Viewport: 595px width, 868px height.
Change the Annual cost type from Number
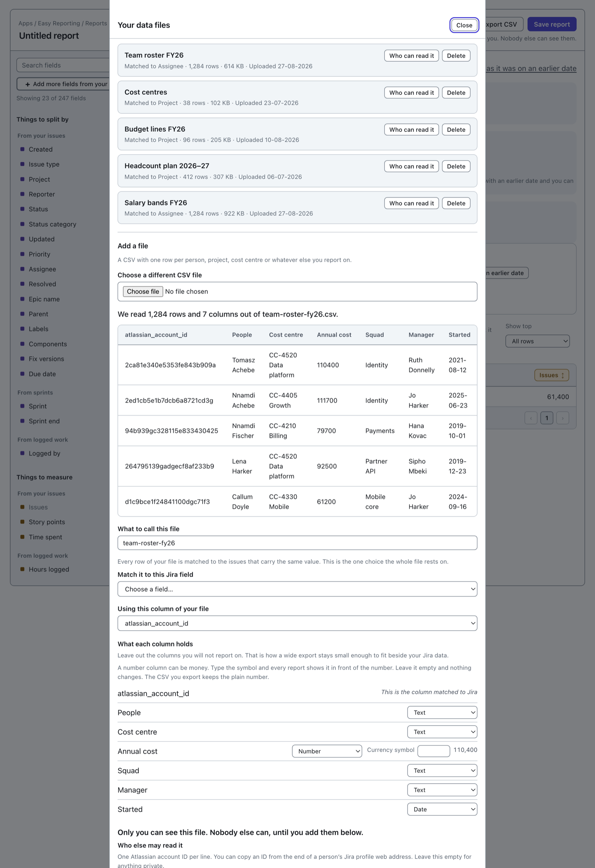(327, 751)
